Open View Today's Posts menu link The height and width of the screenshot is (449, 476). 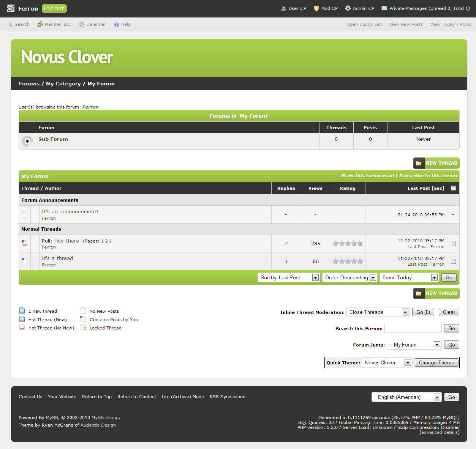(451, 24)
